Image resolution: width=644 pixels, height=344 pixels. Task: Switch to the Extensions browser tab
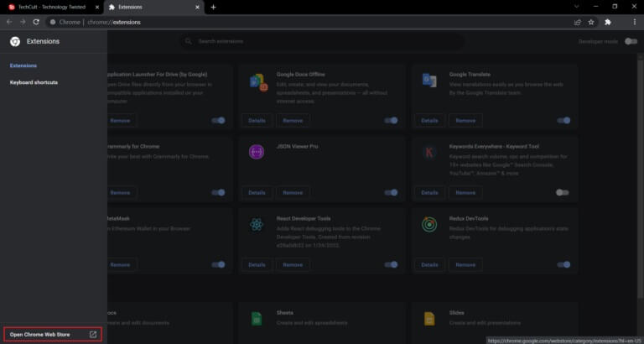154,7
